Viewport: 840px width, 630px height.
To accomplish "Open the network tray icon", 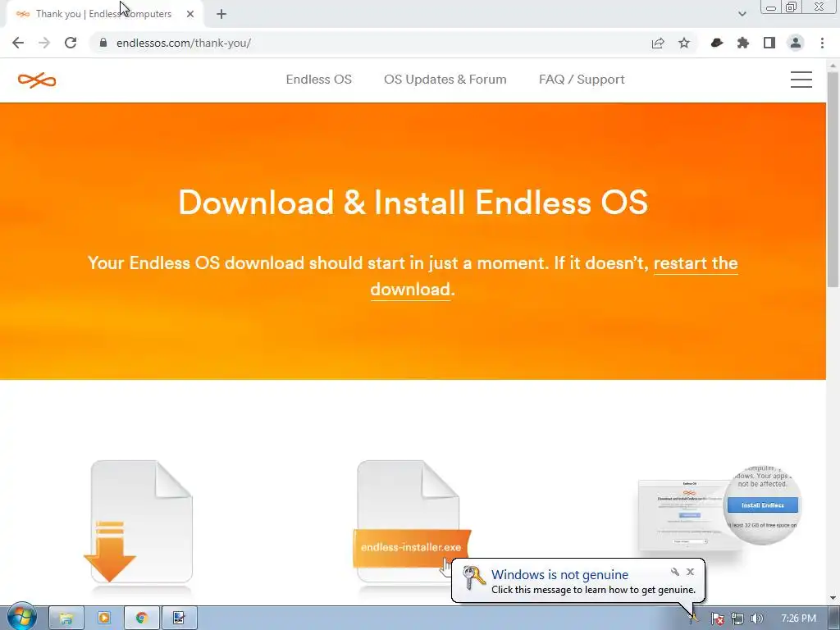I will point(737,619).
